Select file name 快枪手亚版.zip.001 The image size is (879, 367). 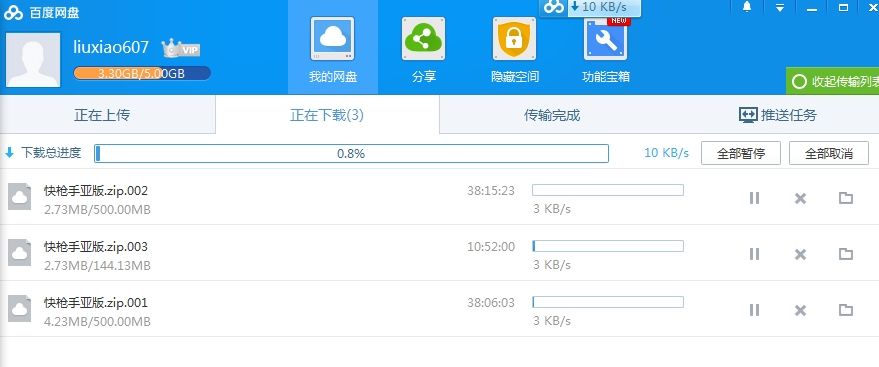[96, 303]
